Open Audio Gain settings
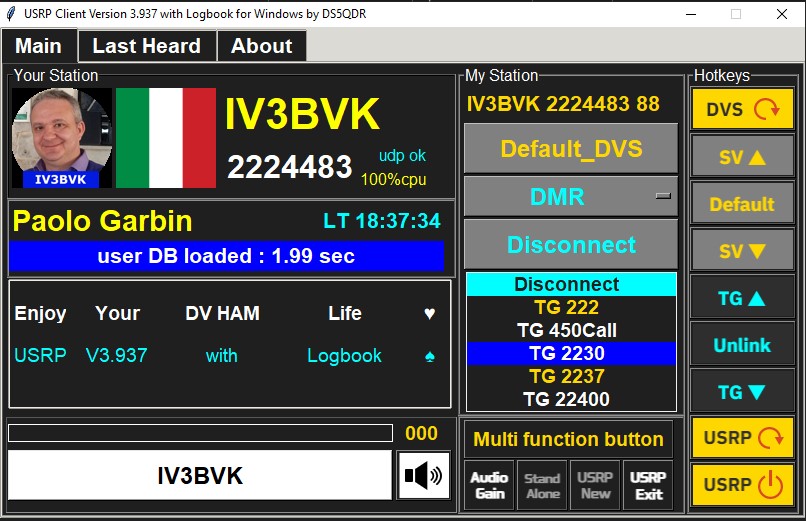806x521 pixels. (490, 485)
